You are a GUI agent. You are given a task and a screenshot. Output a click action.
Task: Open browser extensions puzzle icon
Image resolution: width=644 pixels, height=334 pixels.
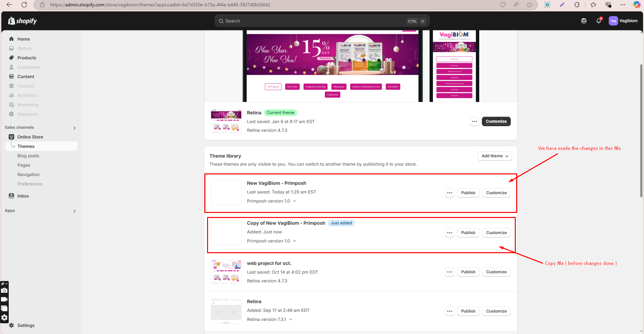pyautogui.click(x=577, y=5)
